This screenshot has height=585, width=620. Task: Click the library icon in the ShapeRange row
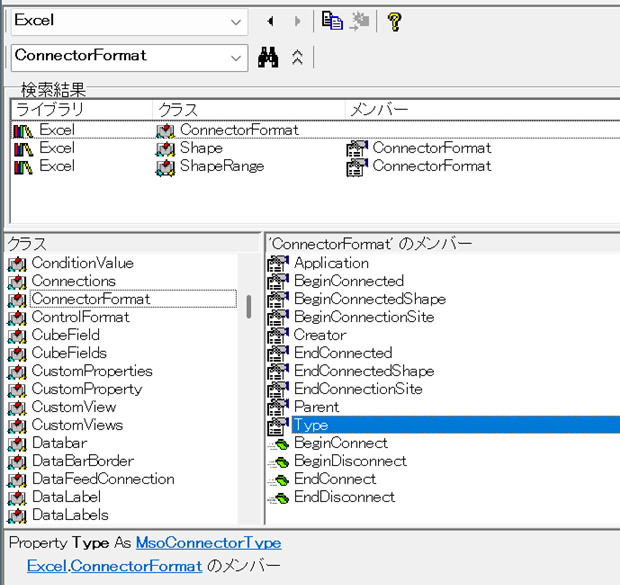click(23, 167)
